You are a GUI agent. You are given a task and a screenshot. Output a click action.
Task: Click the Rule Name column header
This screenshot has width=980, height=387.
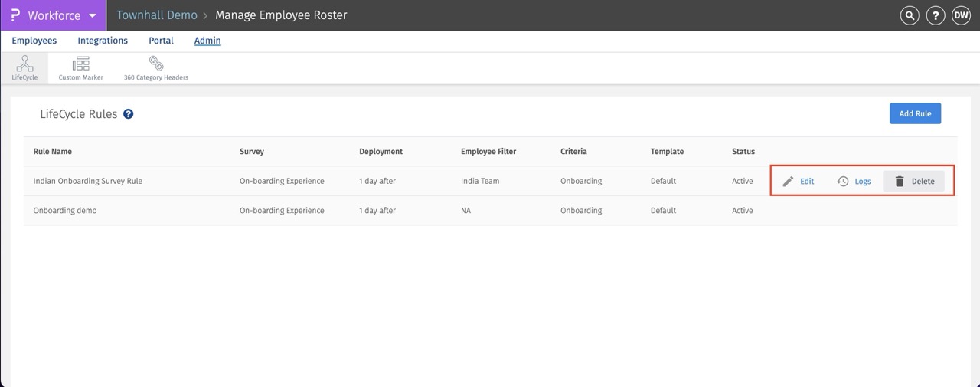(53, 152)
